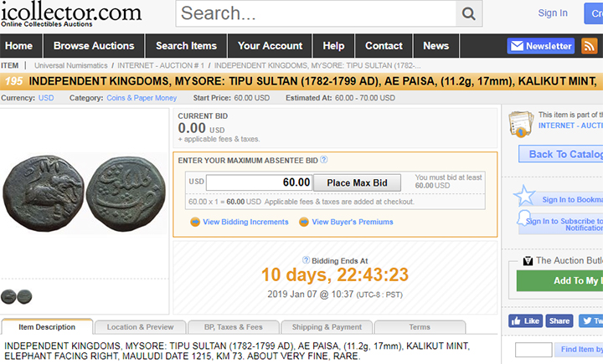Open the RSS feed icon
Screen dimensions: 603x364
tap(589, 46)
